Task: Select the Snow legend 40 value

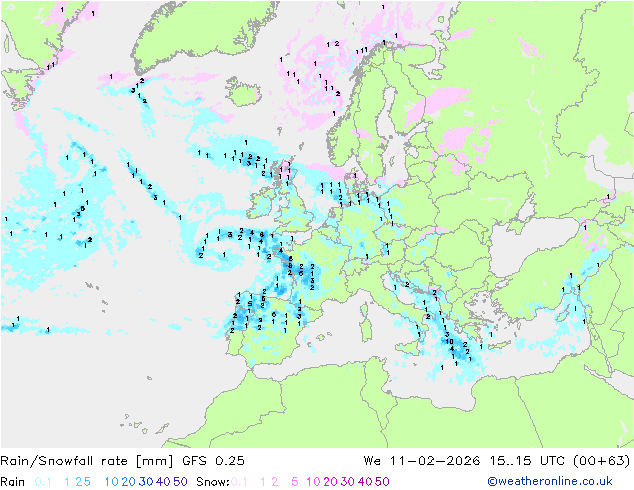Action: pos(365,482)
